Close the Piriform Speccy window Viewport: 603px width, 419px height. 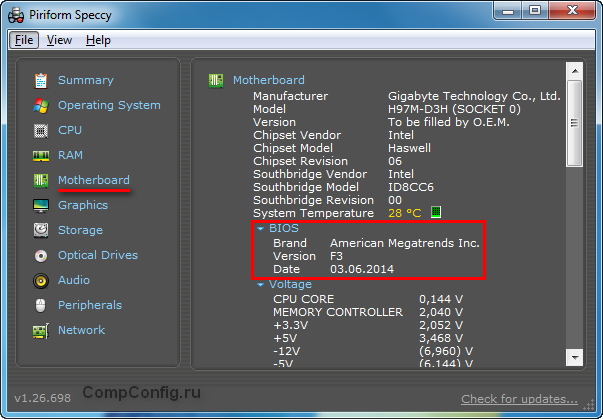[572, 11]
